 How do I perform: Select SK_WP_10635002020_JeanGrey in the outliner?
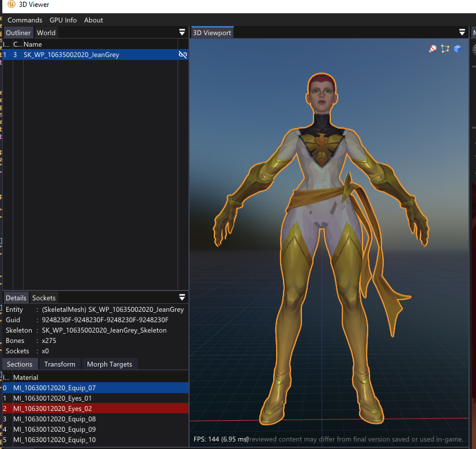(x=96, y=55)
